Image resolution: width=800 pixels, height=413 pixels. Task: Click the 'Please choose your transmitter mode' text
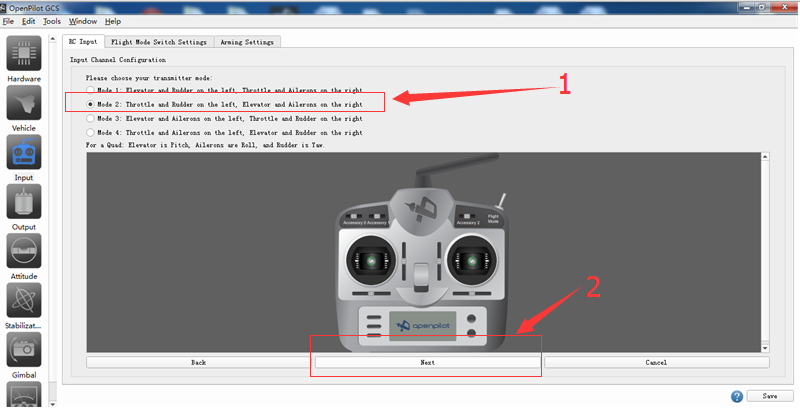(149, 78)
